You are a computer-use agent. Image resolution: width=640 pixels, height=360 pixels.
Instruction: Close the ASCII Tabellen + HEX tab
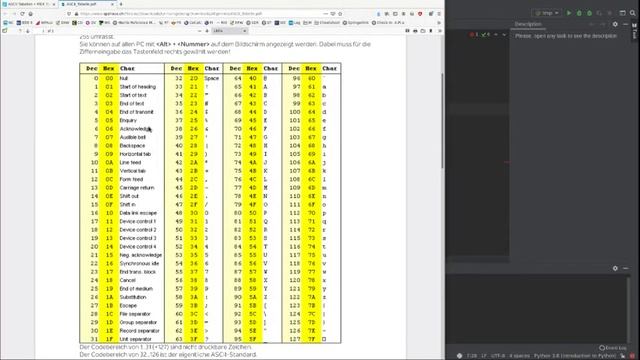[x=53, y=4]
